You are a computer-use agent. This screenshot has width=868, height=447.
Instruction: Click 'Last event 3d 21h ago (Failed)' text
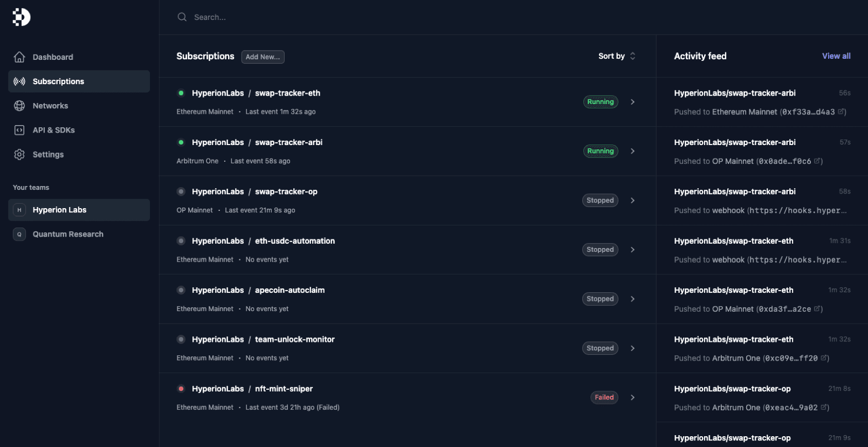tap(293, 408)
